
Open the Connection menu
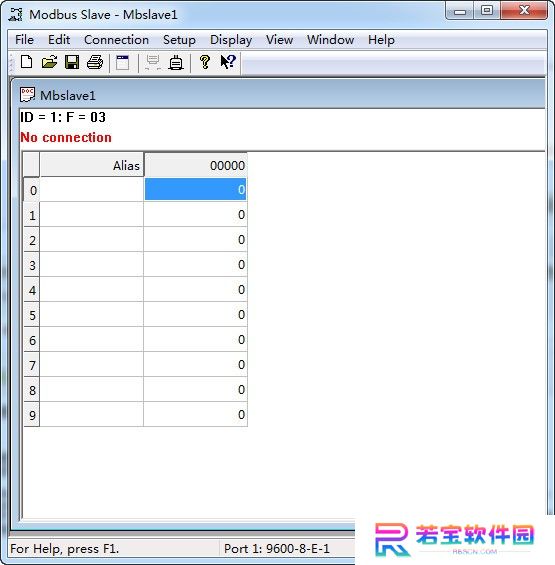point(116,40)
